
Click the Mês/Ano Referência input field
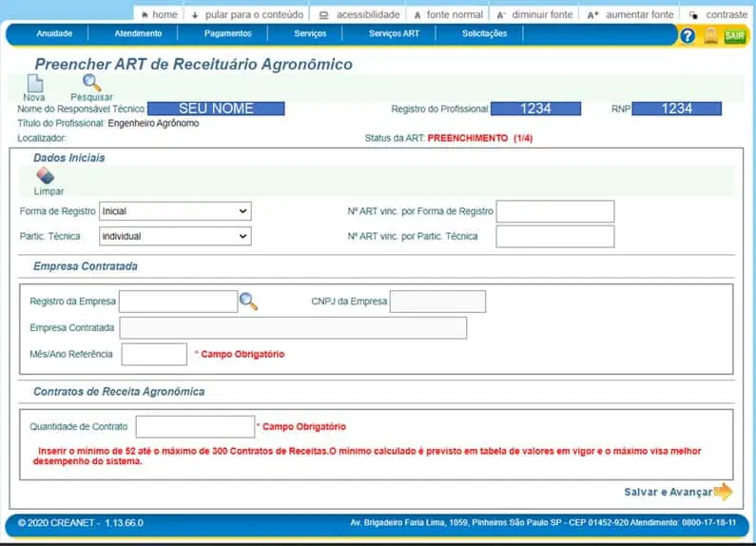[x=154, y=354]
